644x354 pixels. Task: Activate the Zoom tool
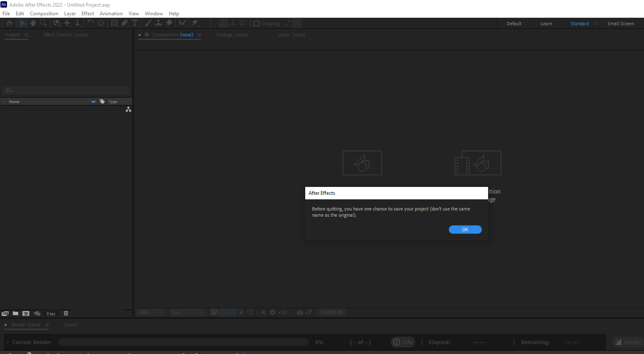44,23
